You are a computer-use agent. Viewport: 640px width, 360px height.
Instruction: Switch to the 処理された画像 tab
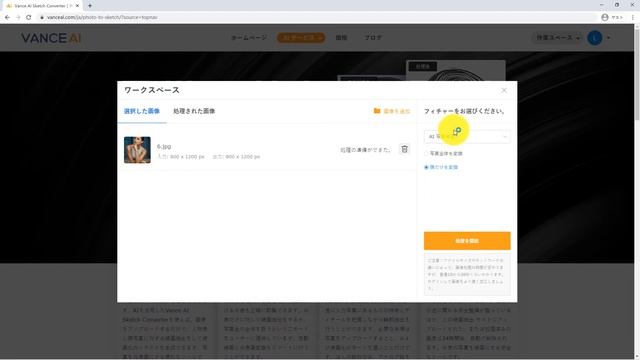click(x=194, y=111)
